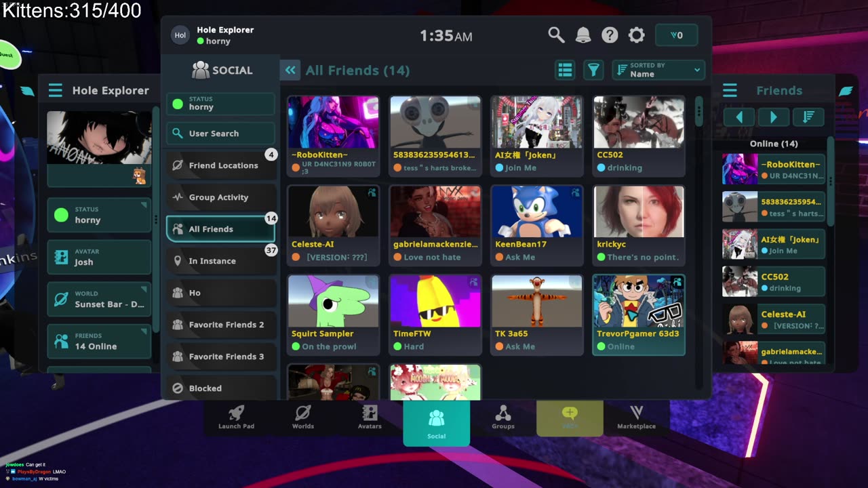The image size is (868, 488).
Task: Open the Avatars tab
Action: tap(370, 417)
